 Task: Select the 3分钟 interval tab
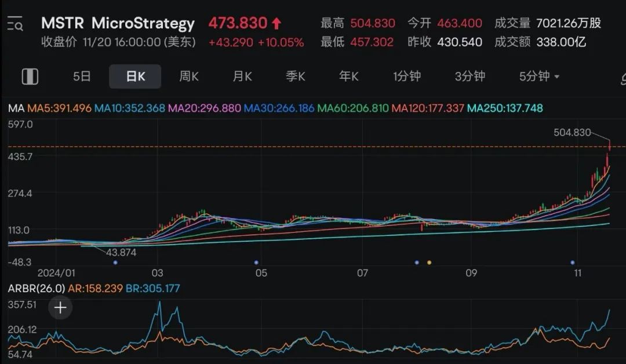(470, 77)
